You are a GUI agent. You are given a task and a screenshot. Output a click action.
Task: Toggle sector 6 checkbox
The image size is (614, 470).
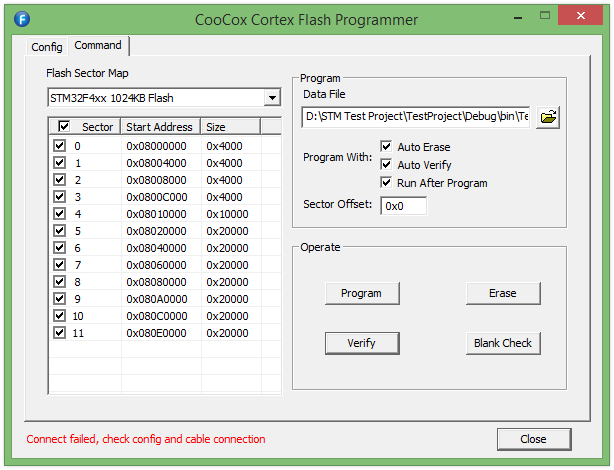60,248
